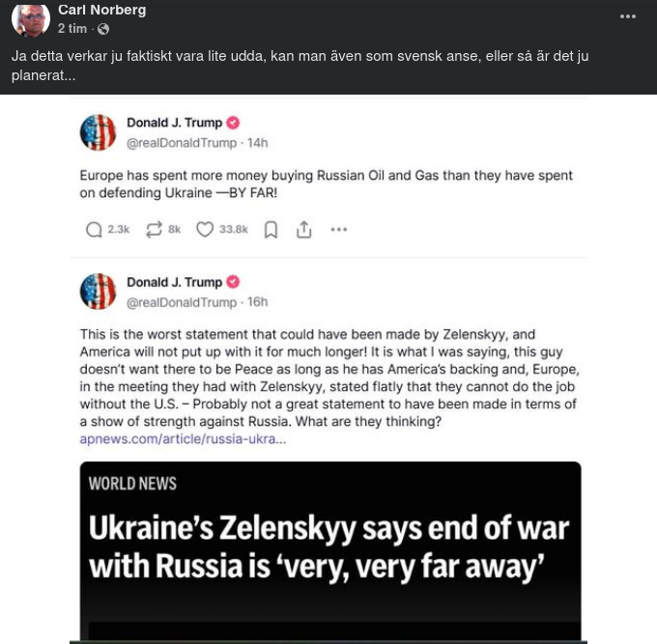Click the retweet icon showing 8k
Image resolution: width=657 pixels, height=644 pixels.
pos(154,230)
